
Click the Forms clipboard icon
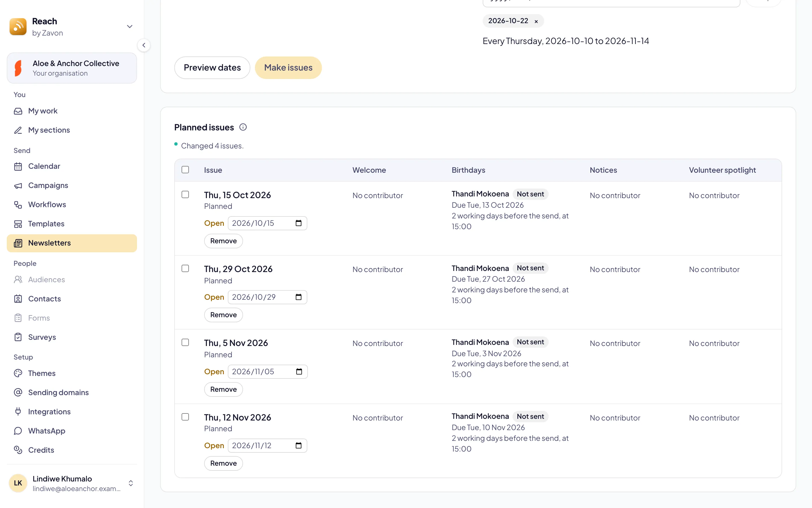pos(18,318)
